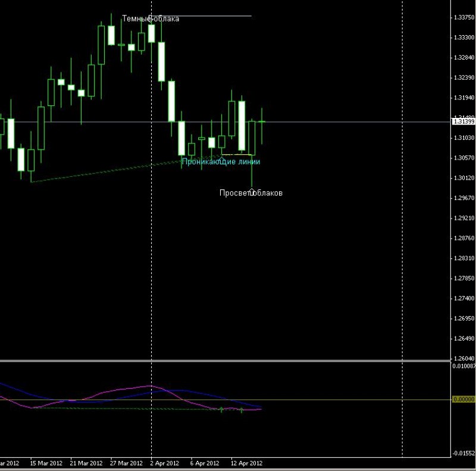Image resolution: width=476 pixels, height=471 pixels.
Task: Grab the divider between chart and indicator window
Action: click(x=238, y=361)
